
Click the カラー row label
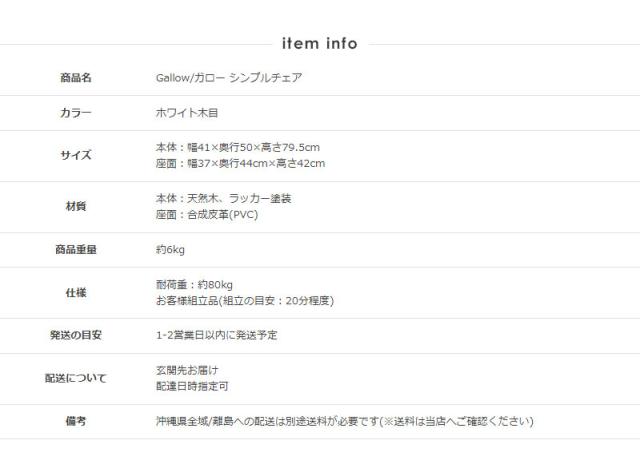coord(76,113)
